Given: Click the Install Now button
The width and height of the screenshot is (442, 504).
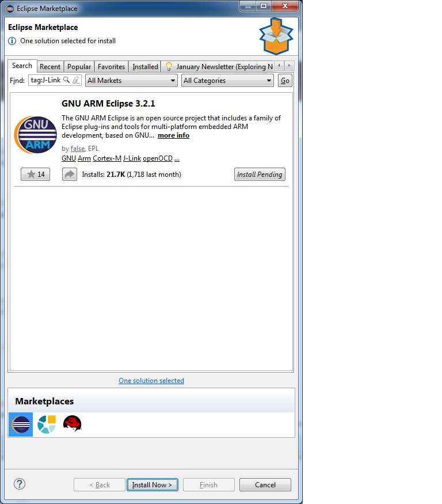Looking at the screenshot, I should click(153, 485).
